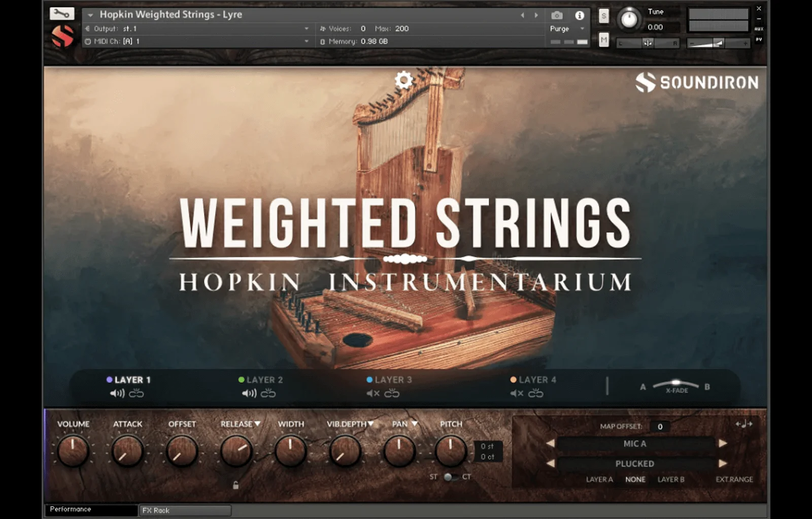Click the green Layer 2 color dot
The image size is (812, 519).
click(x=241, y=379)
